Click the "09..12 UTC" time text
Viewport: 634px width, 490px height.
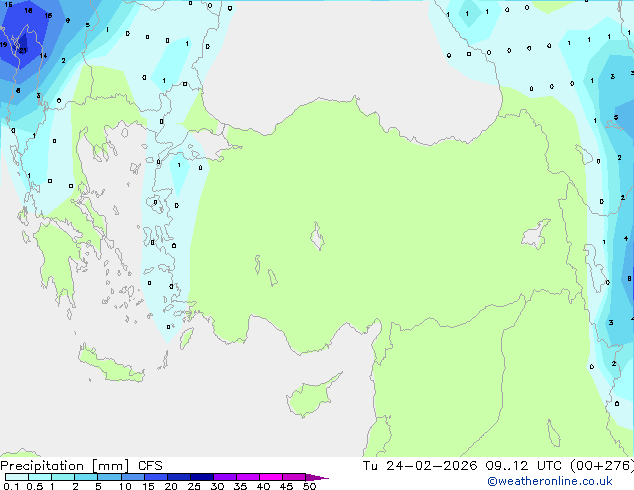tap(524, 466)
